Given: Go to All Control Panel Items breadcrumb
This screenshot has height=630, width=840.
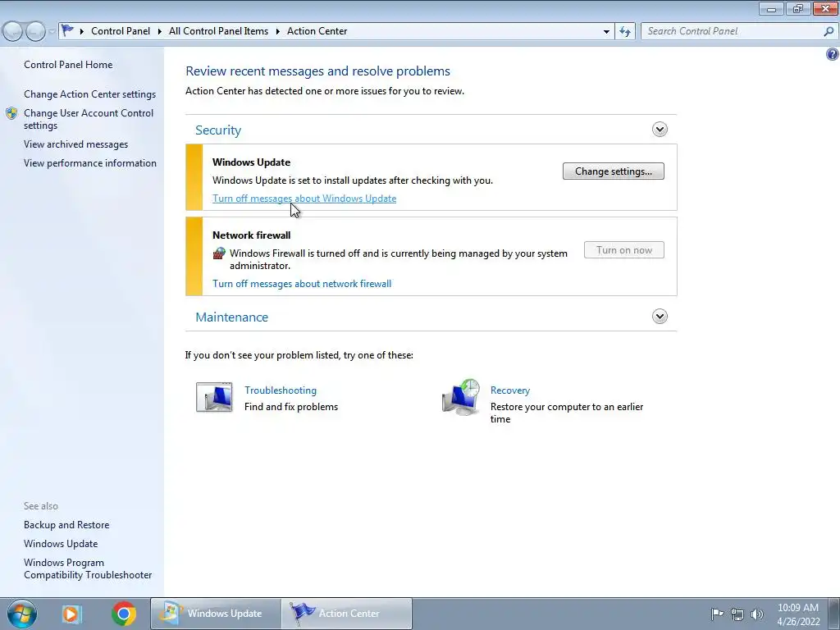Looking at the screenshot, I should (218, 31).
